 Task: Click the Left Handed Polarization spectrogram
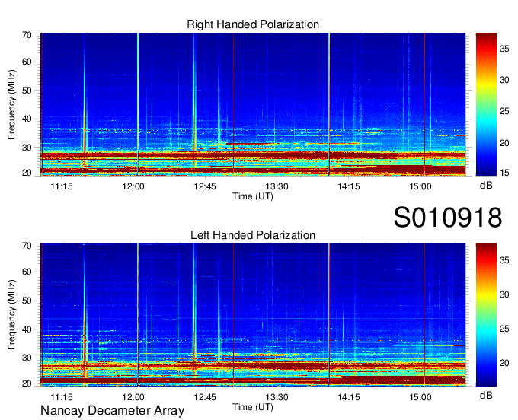tap(253, 315)
